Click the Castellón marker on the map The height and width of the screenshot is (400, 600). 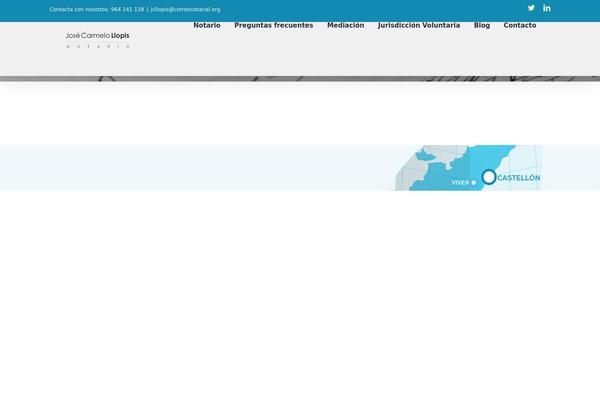[489, 177]
